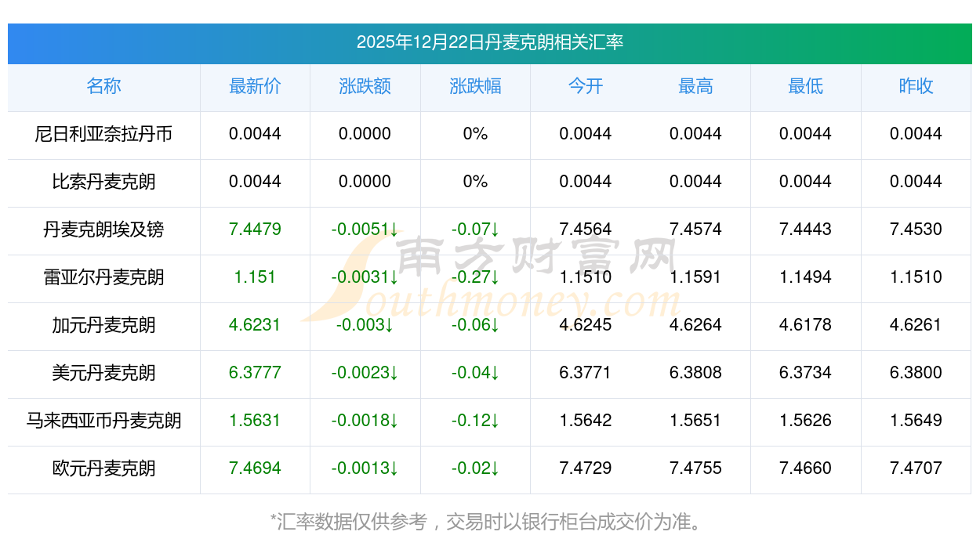The height and width of the screenshot is (546, 980).
Task: Click highest price 1.1591
Action: point(695,277)
